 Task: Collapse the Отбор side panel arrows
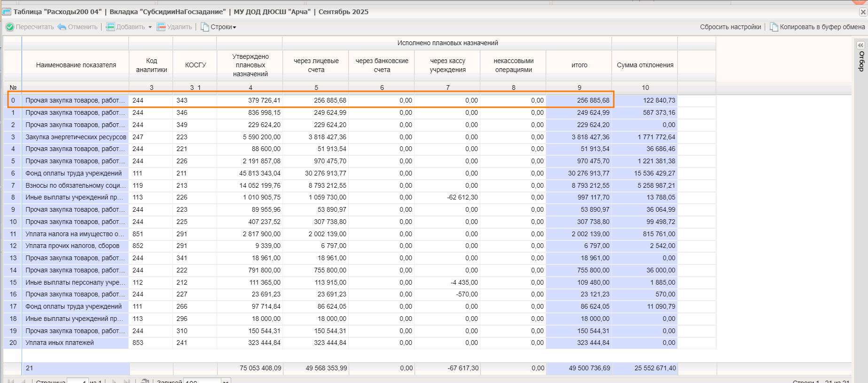tap(860, 45)
